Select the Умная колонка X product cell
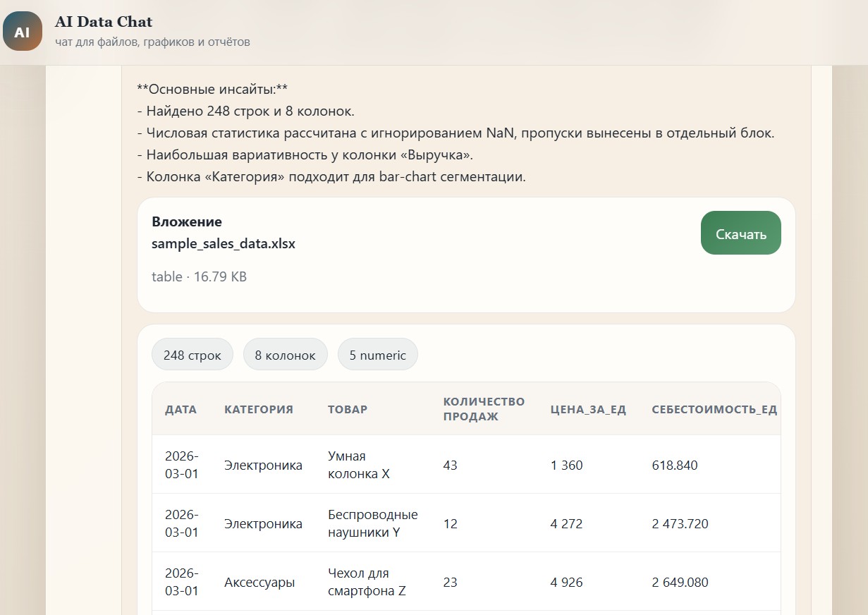The height and width of the screenshot is (615, 868). 359,465
